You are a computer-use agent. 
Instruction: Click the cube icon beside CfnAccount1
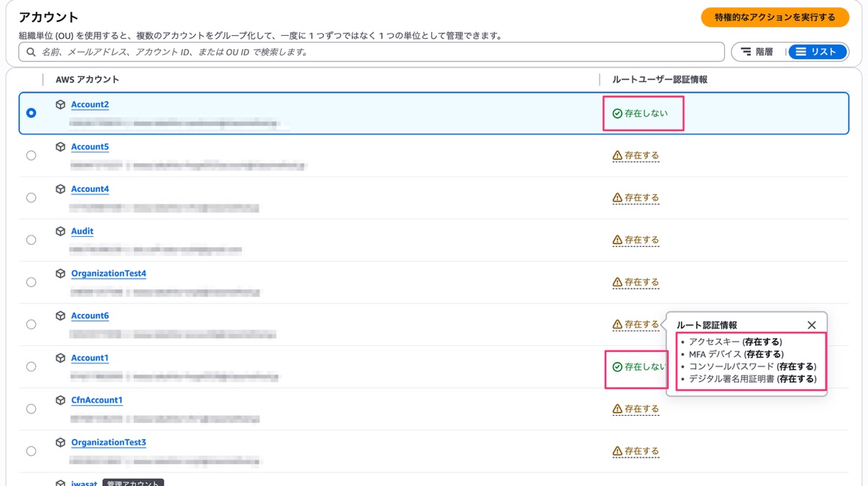tap(61, 400)
